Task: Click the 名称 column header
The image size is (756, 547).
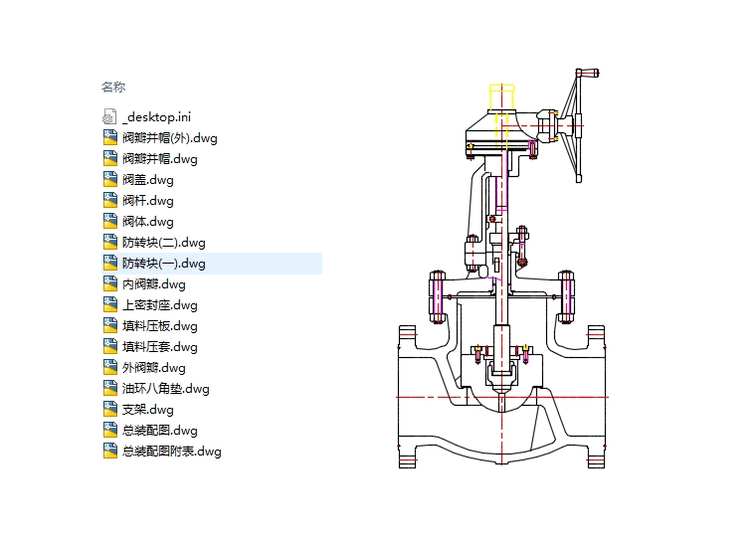Action: [113, 88]
